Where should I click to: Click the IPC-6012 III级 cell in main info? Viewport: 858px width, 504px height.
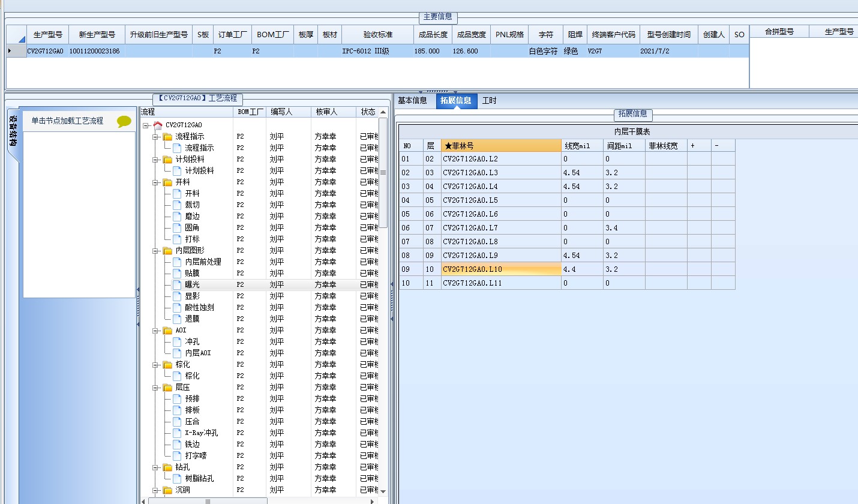(377, 52)
